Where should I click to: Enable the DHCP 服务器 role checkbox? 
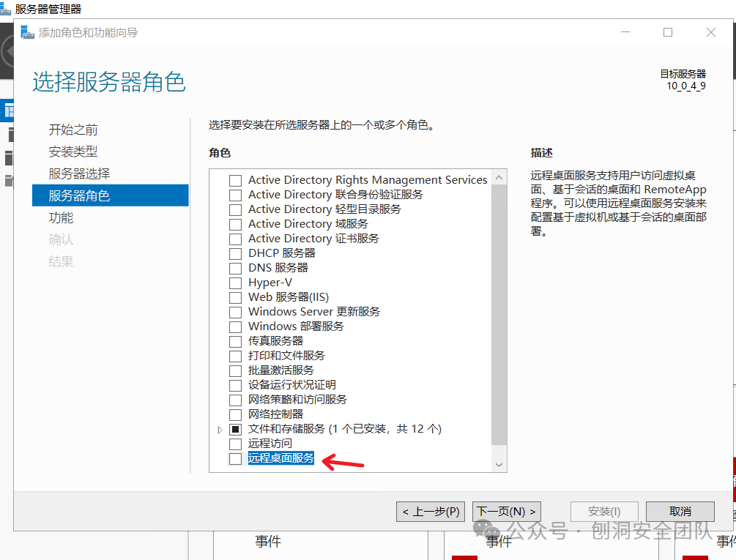(235, 254)
